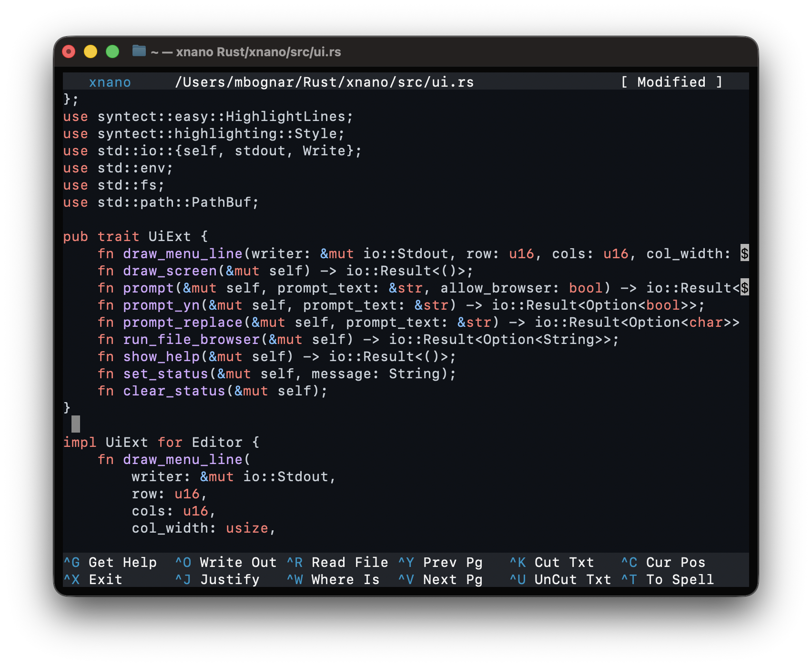The height and width of the screenshot is (667, 812).
Task: Select the ^C Cur Pos shortcut
Action: click(663, 562)
